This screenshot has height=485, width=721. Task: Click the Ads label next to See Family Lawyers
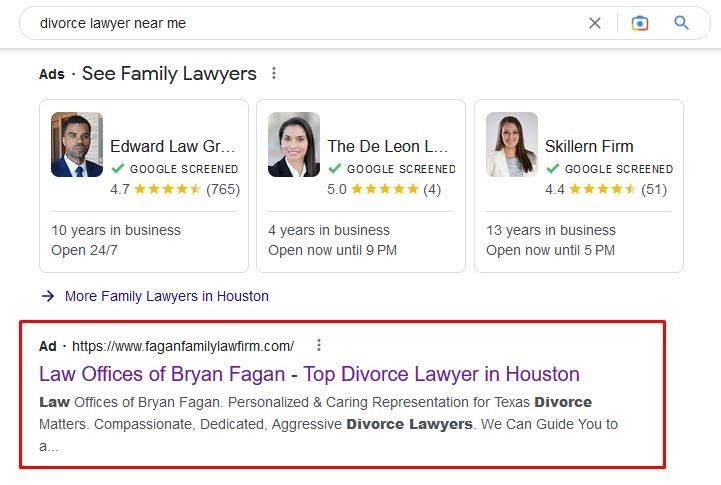52,74
